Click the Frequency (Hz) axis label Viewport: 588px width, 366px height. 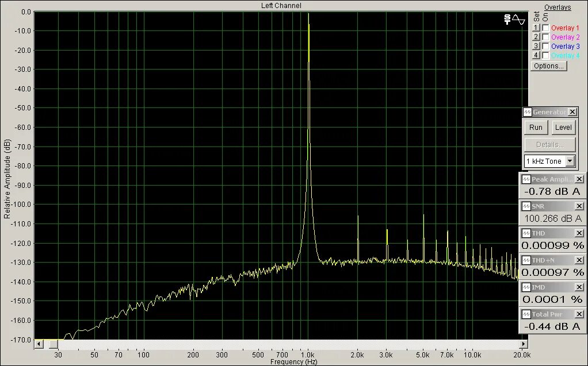(293, 362)
